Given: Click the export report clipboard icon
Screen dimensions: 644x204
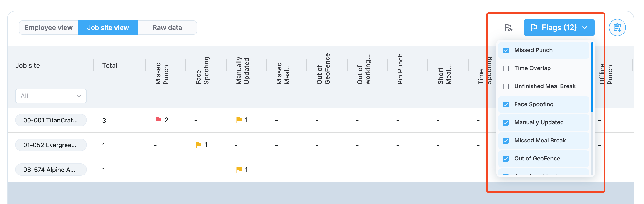Looking at the screenshot, I should (617, 28).
